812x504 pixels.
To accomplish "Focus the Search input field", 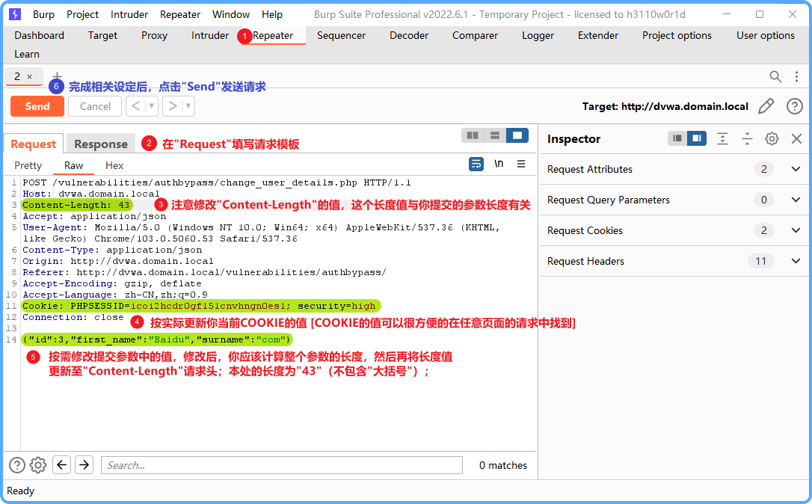I will pyautogui.click(x=282, y=465).
